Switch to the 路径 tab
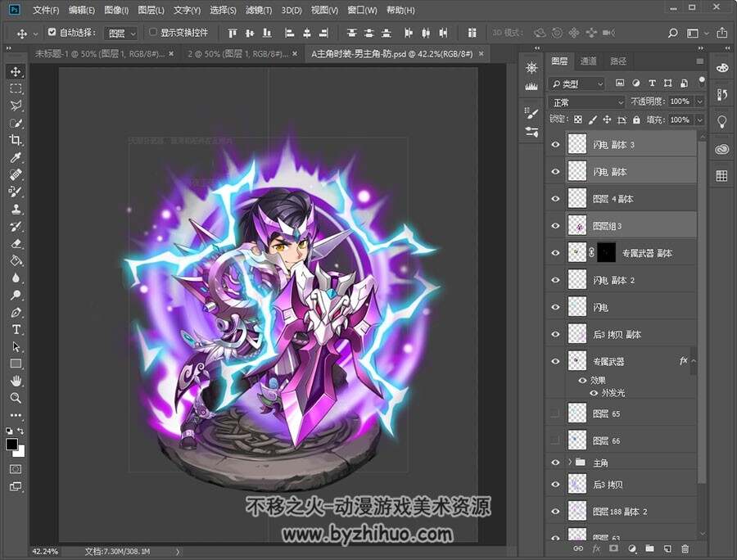This screenshot has width=737, height=560. [618, 61]
